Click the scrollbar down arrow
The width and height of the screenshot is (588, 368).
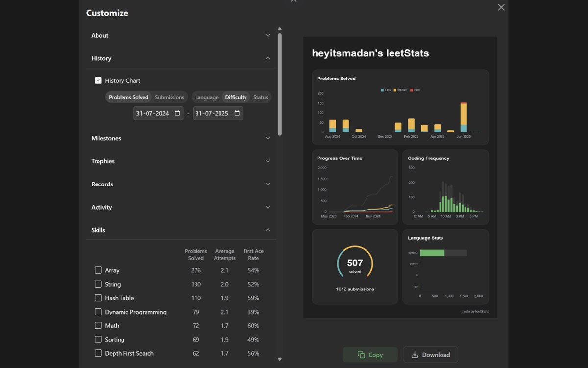pyautogui.click(x=280, y=359)
